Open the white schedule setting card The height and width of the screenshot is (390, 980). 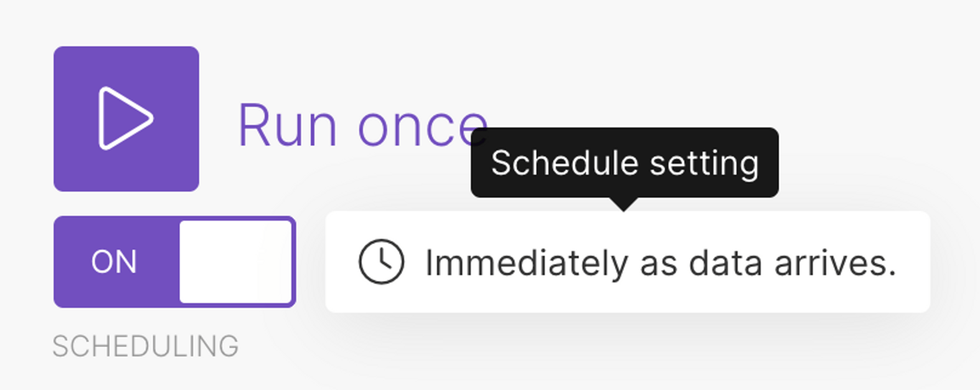point(628,262)
